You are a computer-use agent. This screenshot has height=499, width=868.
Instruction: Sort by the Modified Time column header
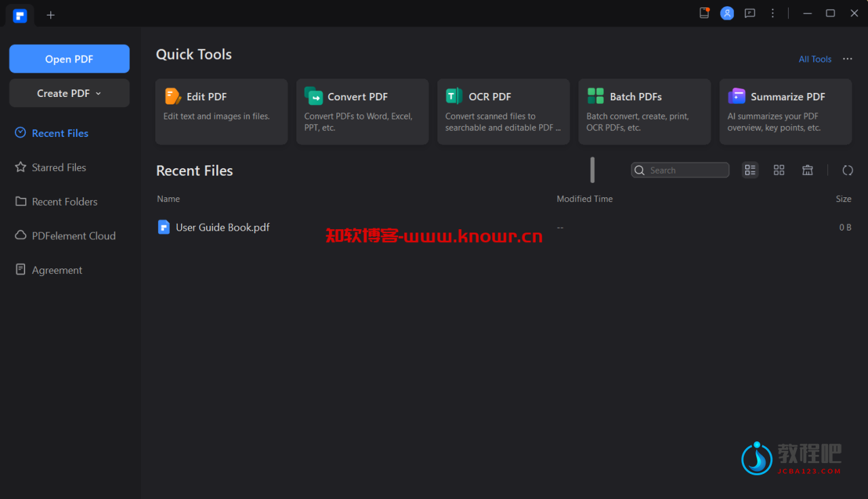[x=585, y=199]
